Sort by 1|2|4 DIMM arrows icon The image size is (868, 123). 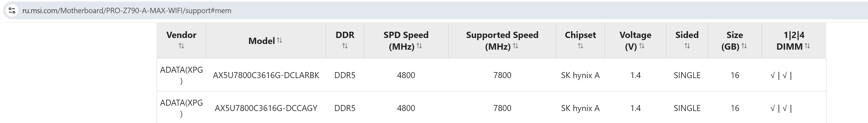click(x=807, y=46)
